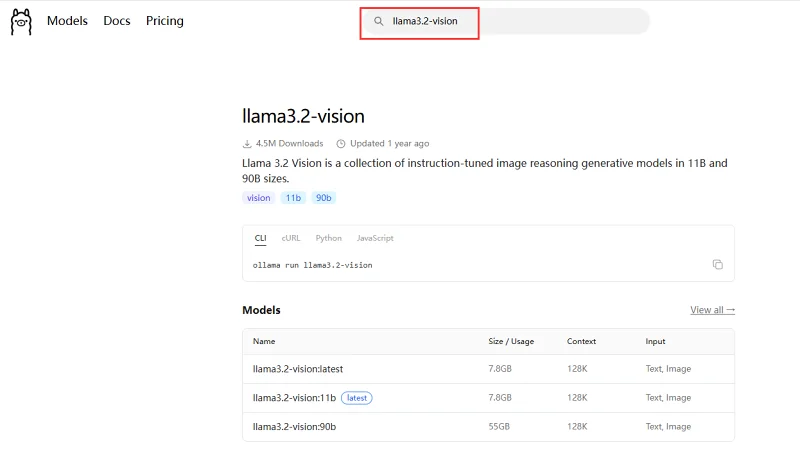800x450 pixels.
Task: Open the Docs page
Action: coord(117,21)
